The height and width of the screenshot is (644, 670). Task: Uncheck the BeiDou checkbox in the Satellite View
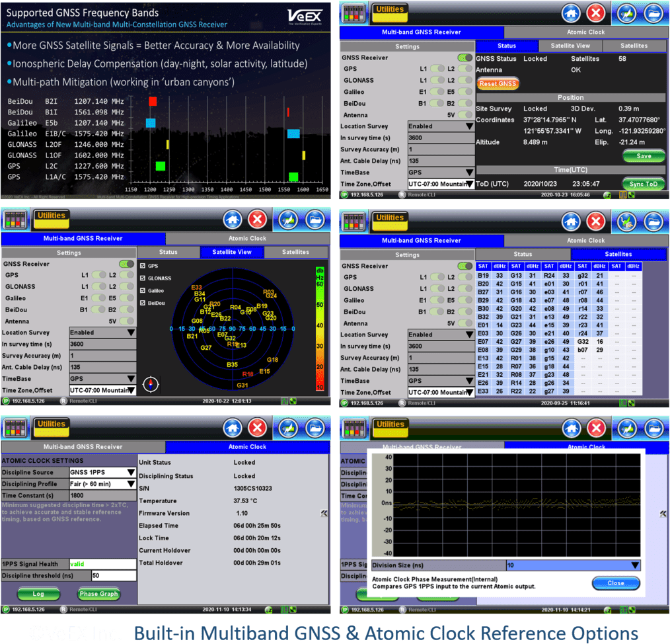point(143,303)
